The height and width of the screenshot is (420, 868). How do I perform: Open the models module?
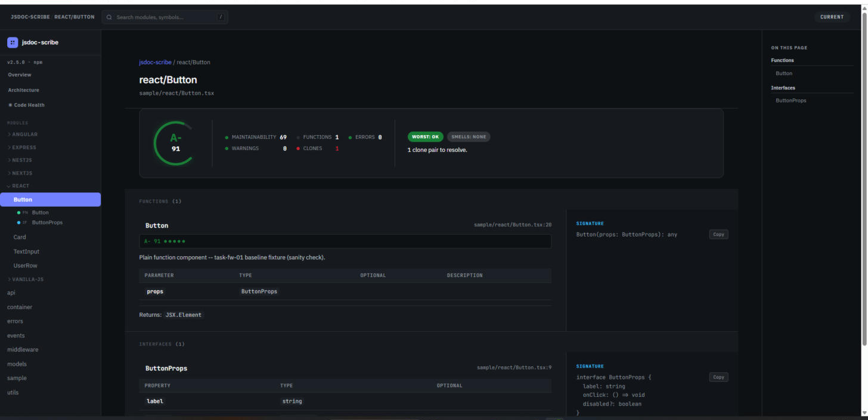pyautogui.click(x=17, y=364)
